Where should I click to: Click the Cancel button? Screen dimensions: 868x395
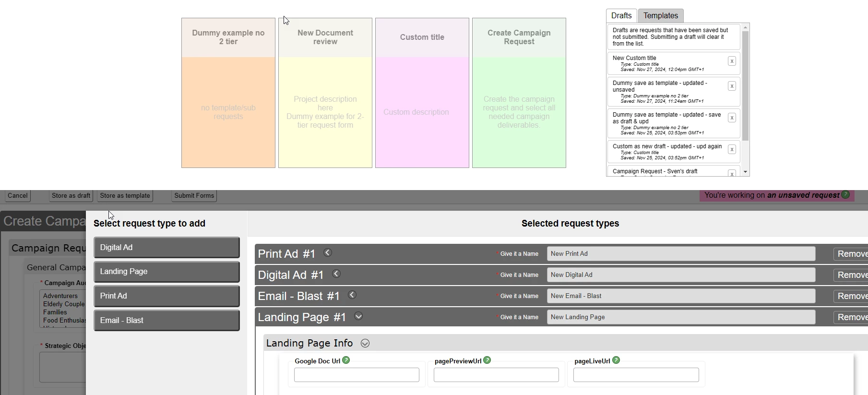point(18,196)
